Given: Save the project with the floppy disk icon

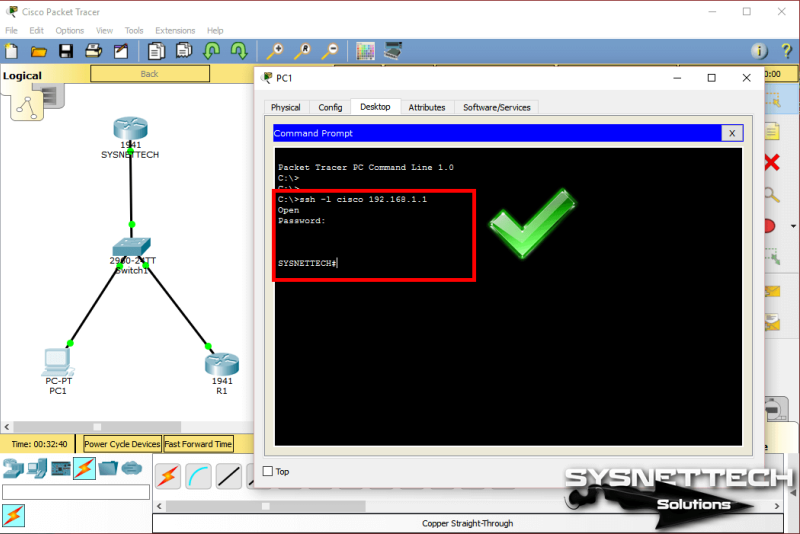Looking at the screenshot, I should [66, 51].
